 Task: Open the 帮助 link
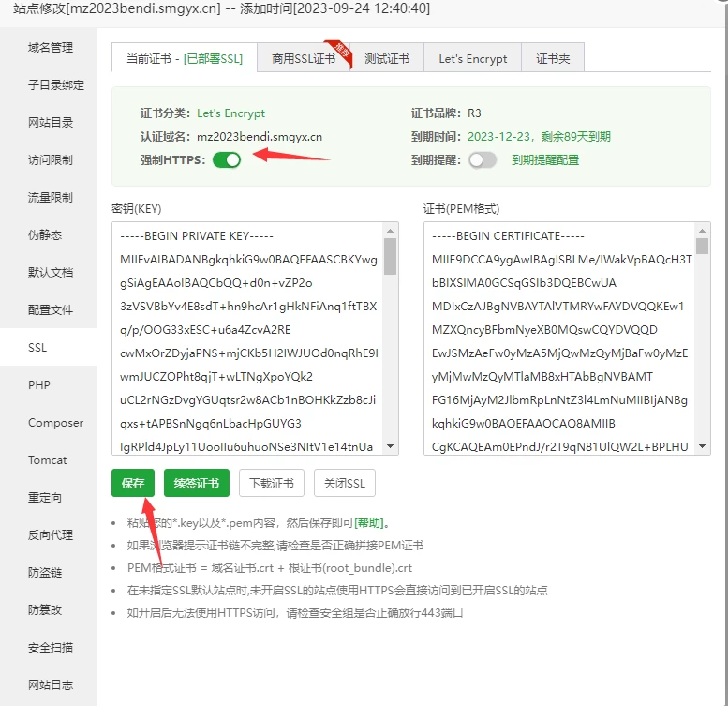pos(369,523)
